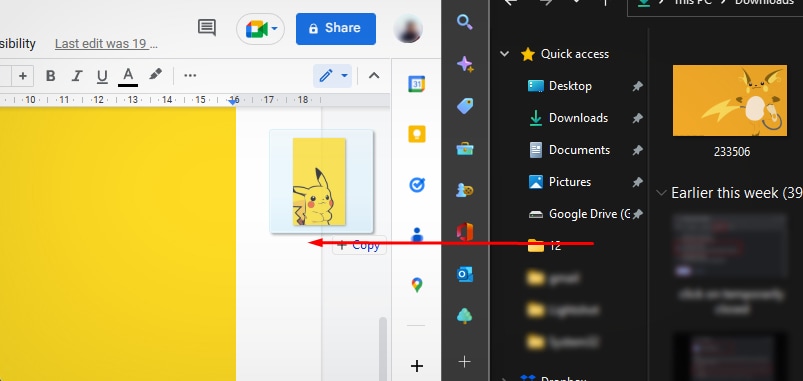Open Google Contacts side panel
Image resolution: width=803 pixels, height=381 pixels.
tap(417, 235)
